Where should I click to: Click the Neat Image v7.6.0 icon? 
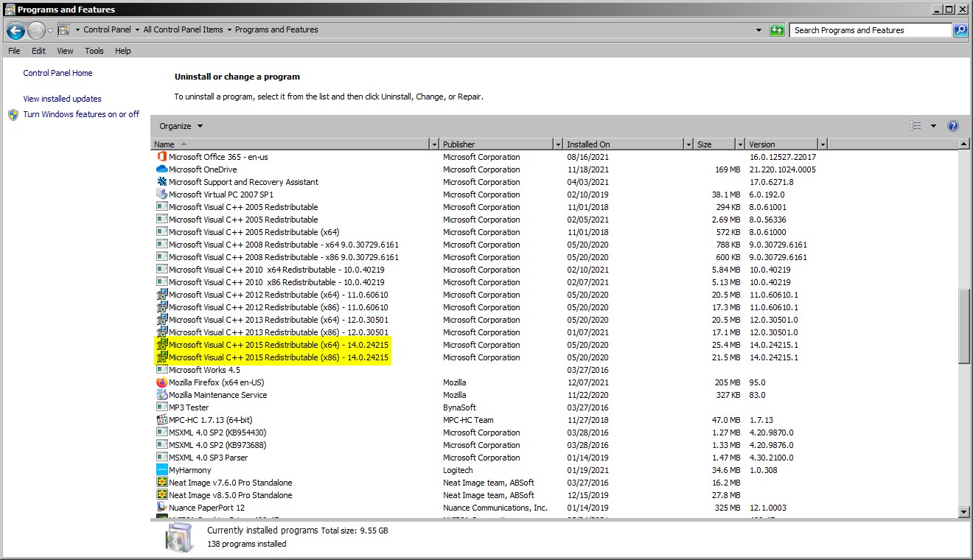point(162,483)
